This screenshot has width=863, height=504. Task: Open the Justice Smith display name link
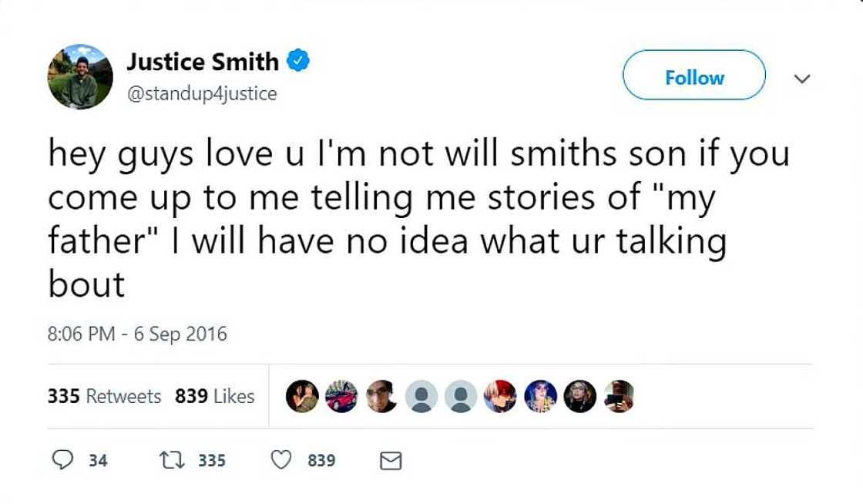click(x=203, y=60)
